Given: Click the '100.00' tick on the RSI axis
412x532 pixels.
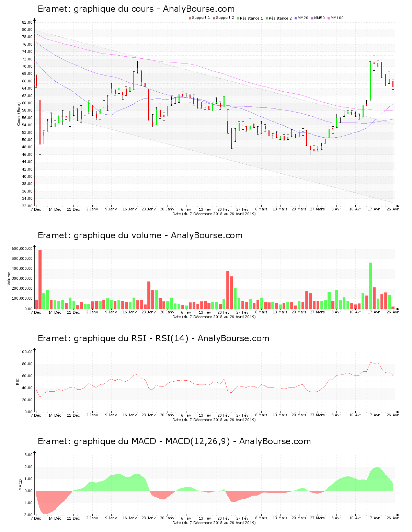Looking at the screenshot, I should coord(26,352).
